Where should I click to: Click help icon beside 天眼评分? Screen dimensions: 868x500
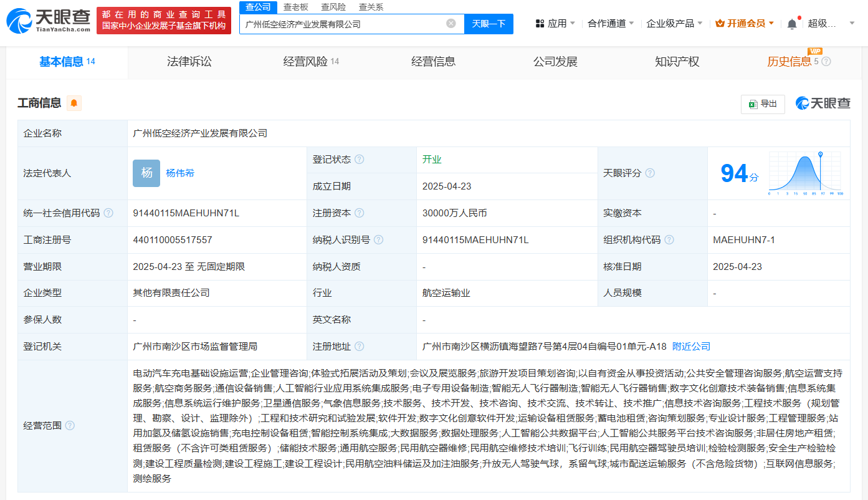[x=650, y=173]
